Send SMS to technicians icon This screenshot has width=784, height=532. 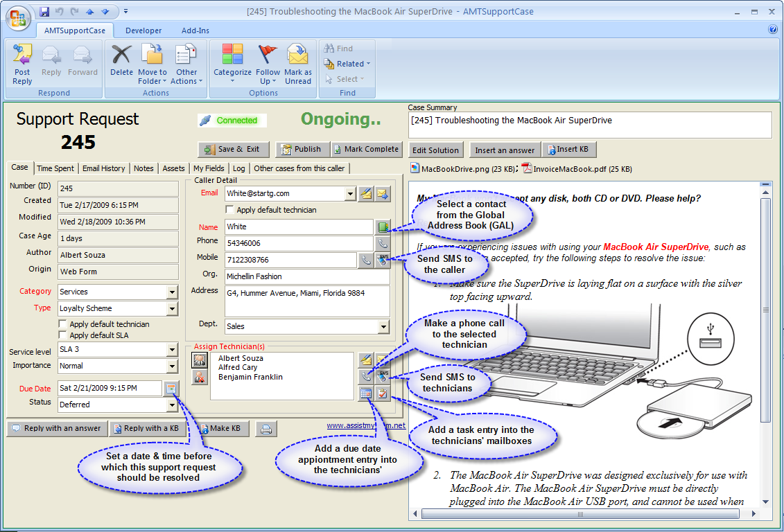[383, 376]
